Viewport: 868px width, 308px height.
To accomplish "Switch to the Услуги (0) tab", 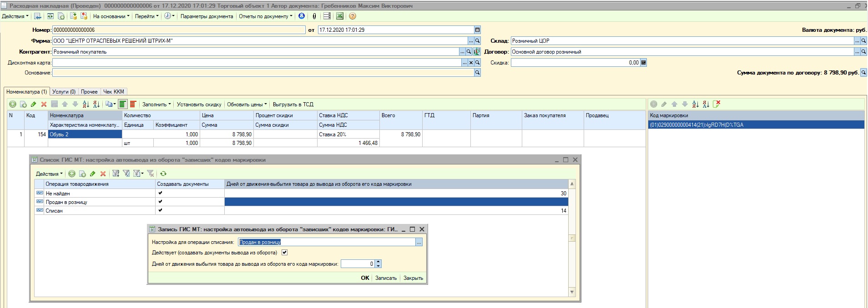I will [64, 92].
